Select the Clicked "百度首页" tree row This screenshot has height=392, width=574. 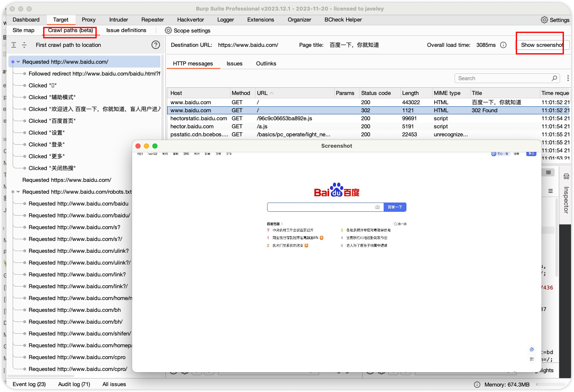point(52,121)
